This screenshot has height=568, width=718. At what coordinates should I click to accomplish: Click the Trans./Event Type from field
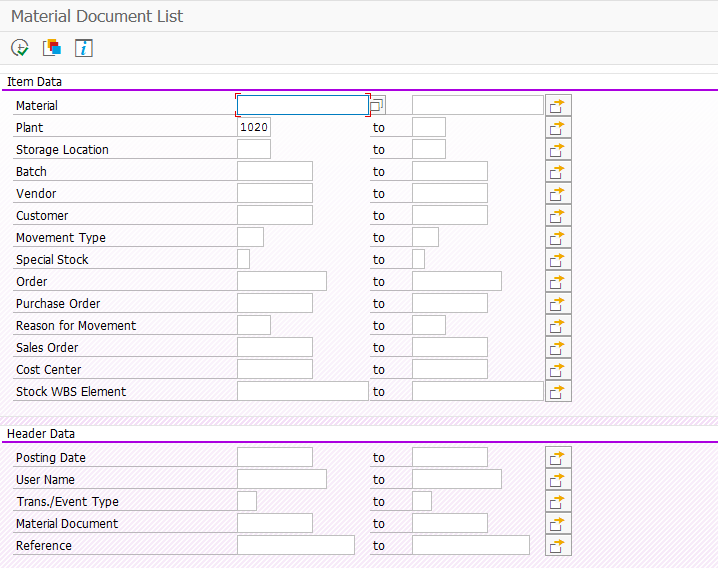247,501
